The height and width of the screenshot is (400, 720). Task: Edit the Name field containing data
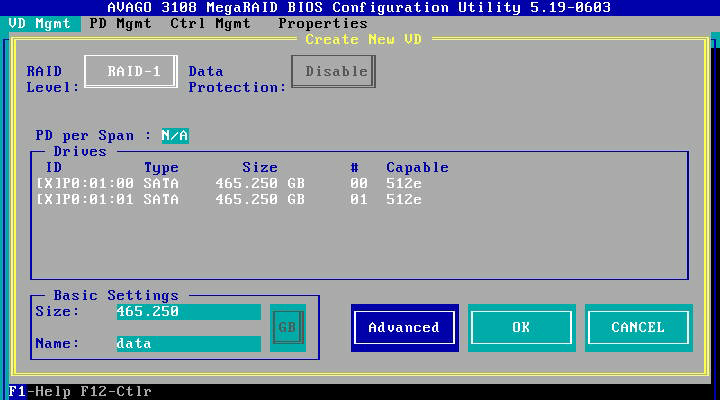(188, 344)
